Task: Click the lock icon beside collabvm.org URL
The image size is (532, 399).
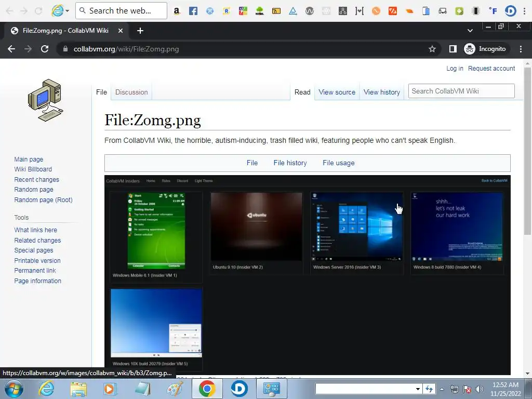Action: click(x=65, y=49)
